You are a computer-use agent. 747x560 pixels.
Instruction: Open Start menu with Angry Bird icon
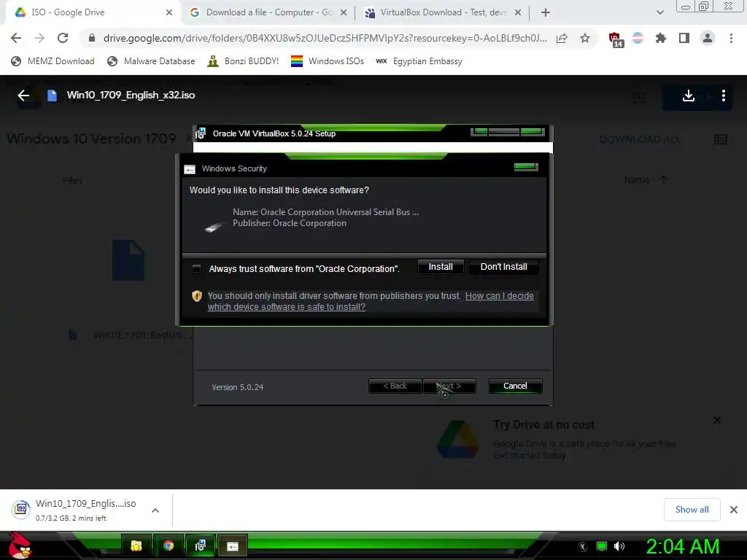coord(20,545)
